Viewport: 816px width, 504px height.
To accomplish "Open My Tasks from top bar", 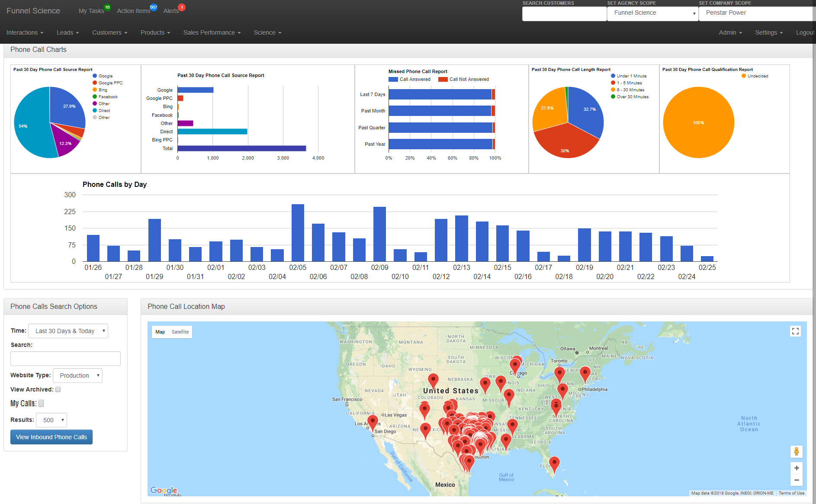I will pos(91,11).
